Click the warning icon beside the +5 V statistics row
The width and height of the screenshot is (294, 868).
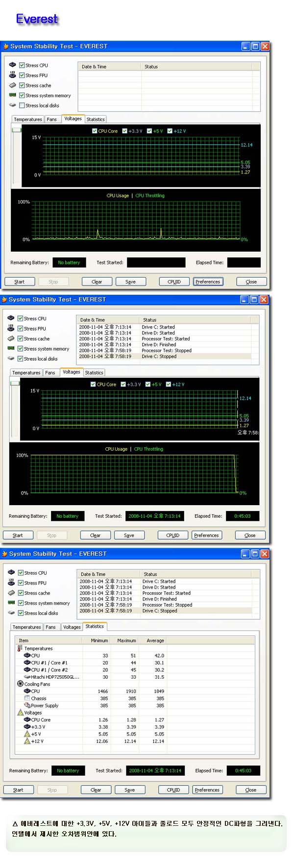[27, 734]
